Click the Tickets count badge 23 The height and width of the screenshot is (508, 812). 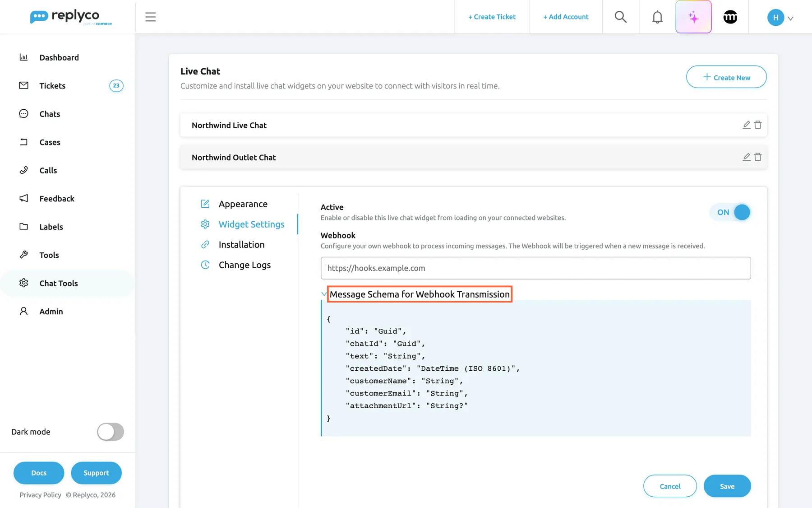[116, 86]
